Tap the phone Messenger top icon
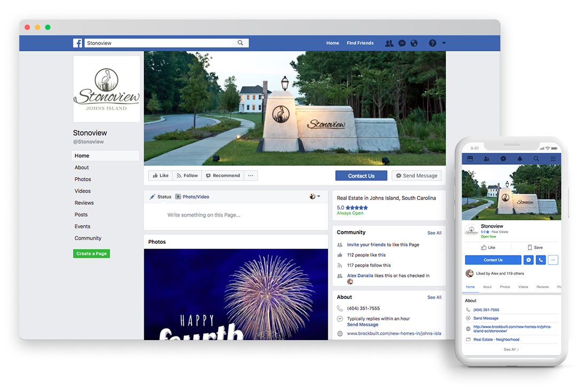The image size is (588, 385). coord(503,159)
